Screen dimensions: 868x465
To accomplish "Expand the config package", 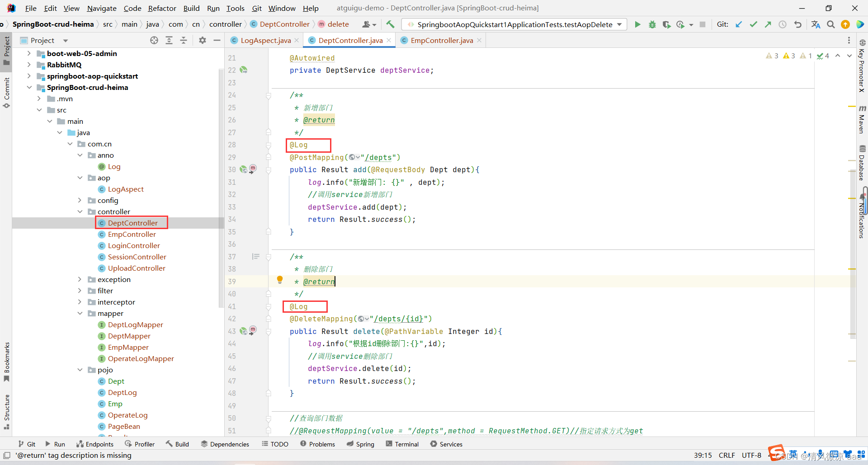I will [x=80, y=200].
